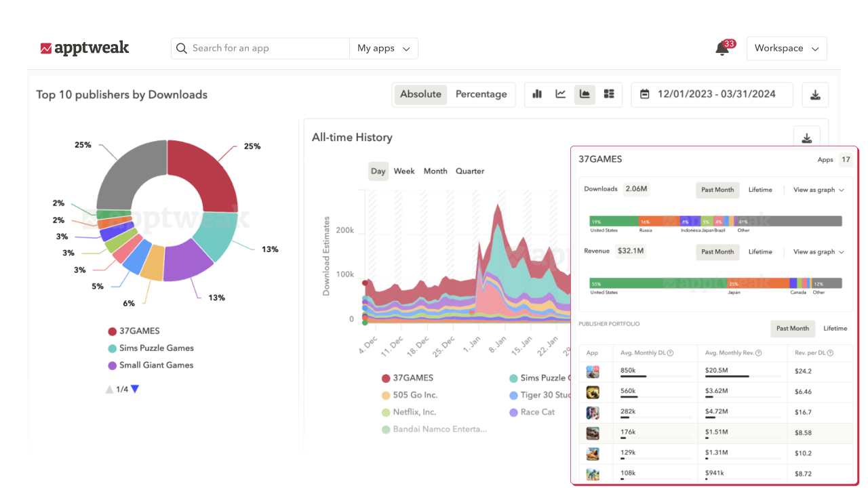This screenshot has width=868, height=496.
Task: Click the search magnifier icon
Action: (x=181, y=48)
